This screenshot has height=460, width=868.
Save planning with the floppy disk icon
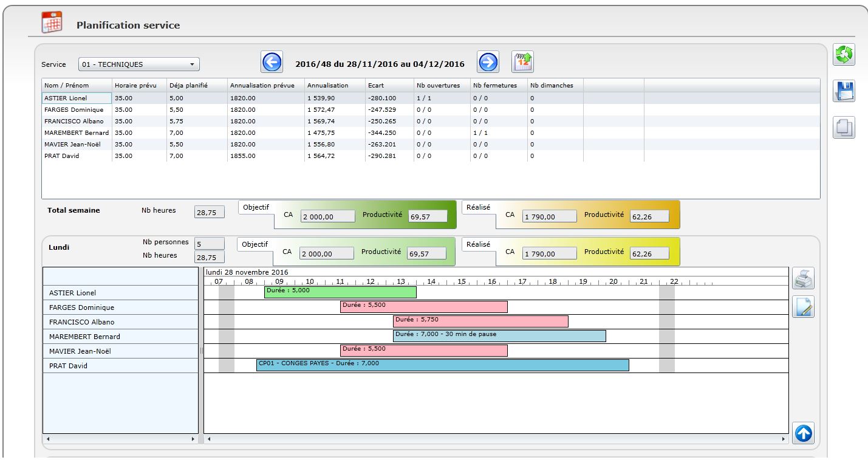(x=844, y=91)
